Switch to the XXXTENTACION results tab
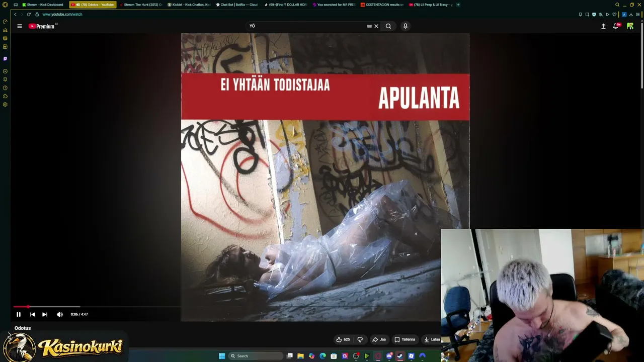The width and height of the screenshot is (644, 362). coord(382,5)
